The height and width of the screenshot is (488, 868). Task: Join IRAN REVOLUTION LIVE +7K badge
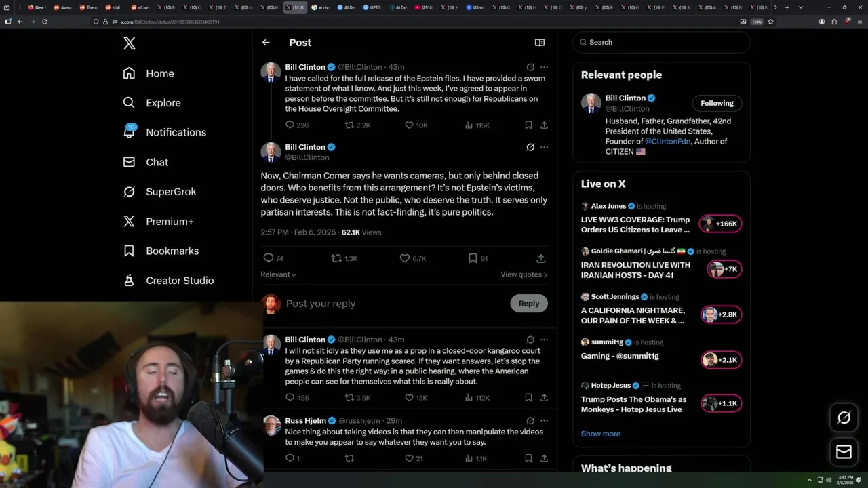pos(724,269)
